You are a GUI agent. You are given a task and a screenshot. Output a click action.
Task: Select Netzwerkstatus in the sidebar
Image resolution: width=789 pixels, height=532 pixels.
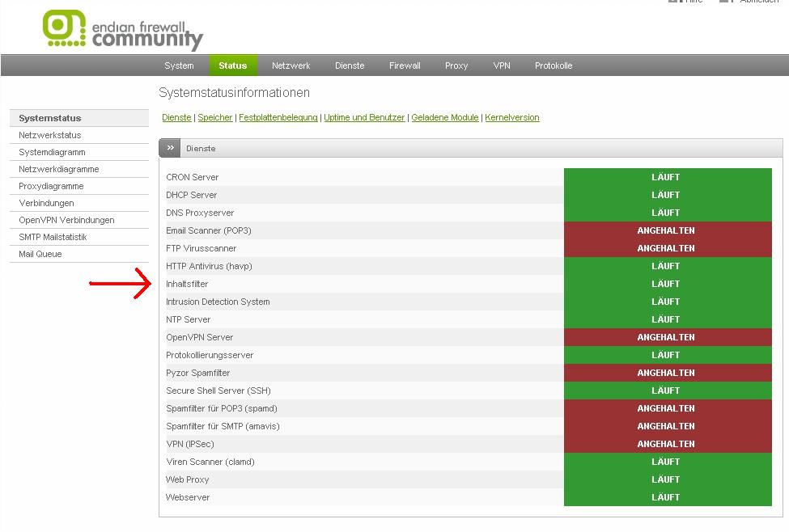tap(50, 135)
